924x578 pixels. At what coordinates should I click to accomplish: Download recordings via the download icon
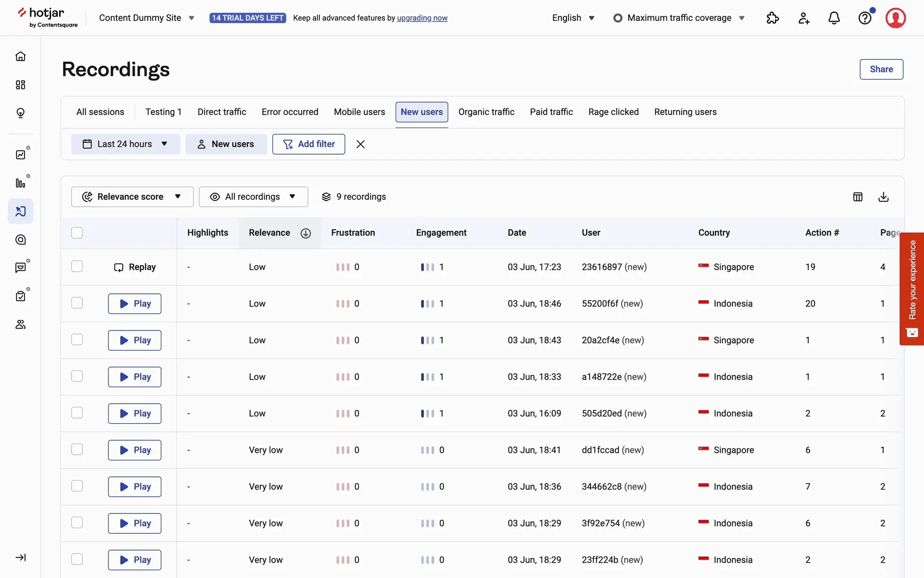(x=884, y=197)
